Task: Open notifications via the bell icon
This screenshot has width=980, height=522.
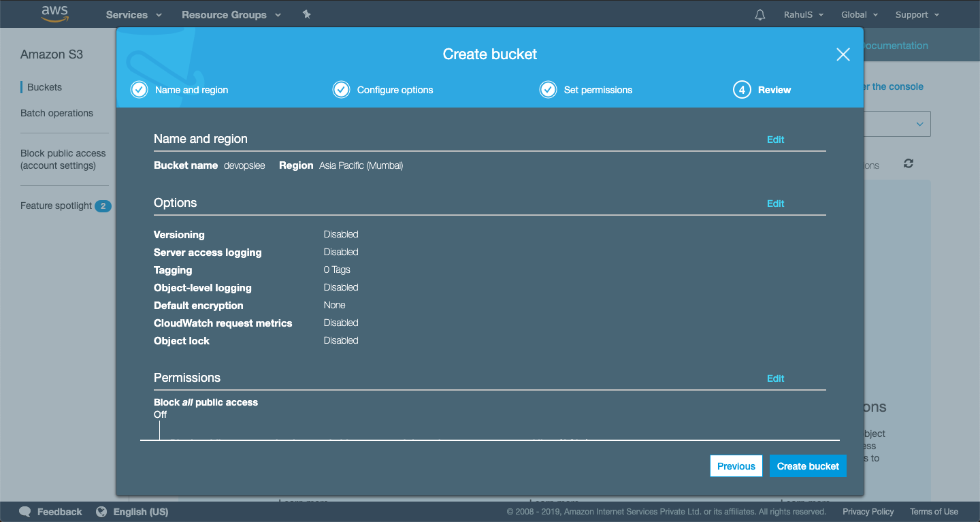Action: pyautogui.click(x=759, y=14)
